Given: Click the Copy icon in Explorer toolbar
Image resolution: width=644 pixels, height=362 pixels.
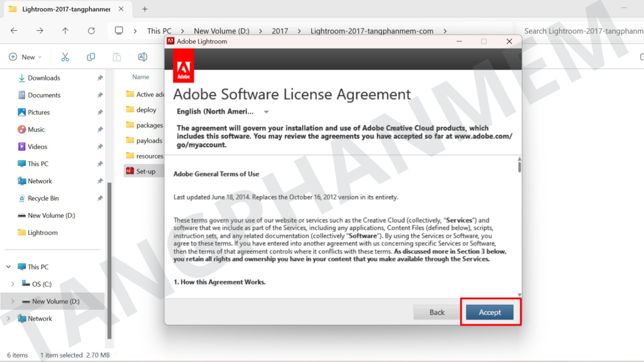Looking at the screenshot, I should coord(91,57).
